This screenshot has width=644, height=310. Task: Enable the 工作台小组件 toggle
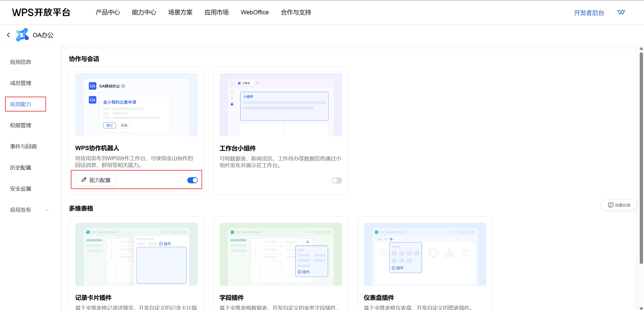[337, 181]
